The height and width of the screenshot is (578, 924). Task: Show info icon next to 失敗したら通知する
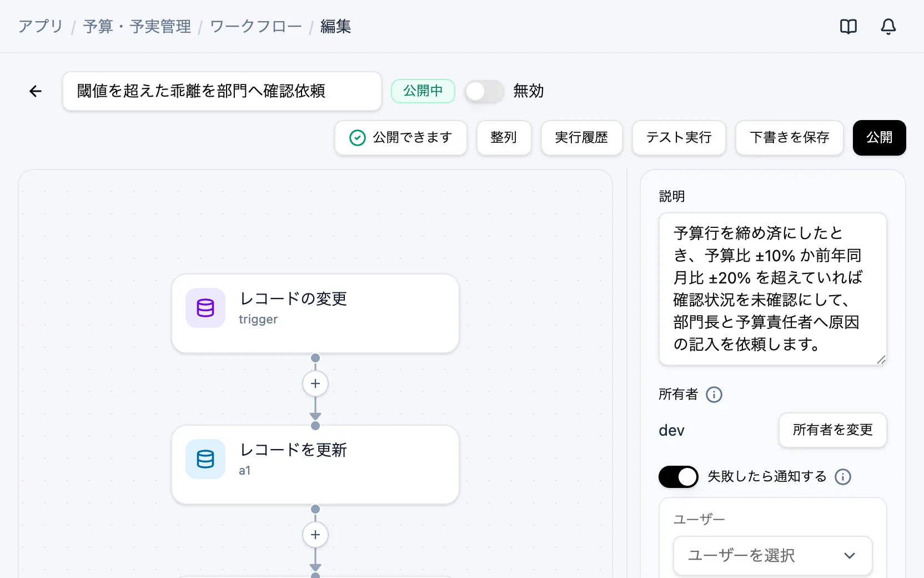pos(843,477)
